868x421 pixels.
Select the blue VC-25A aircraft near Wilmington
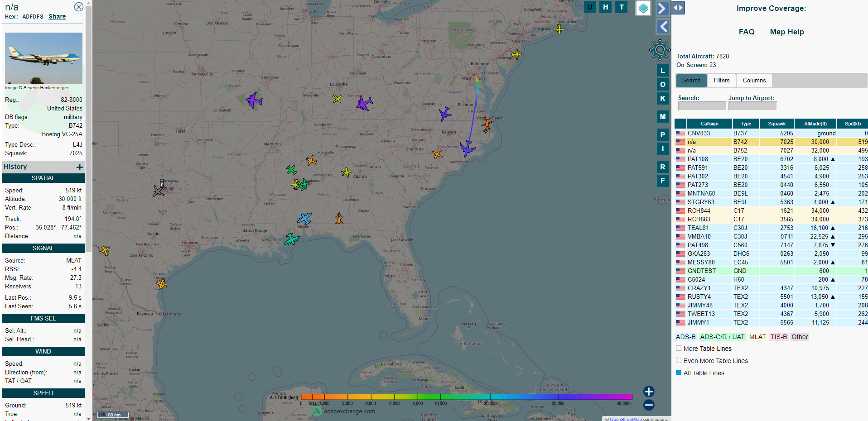tap(467, 148)
